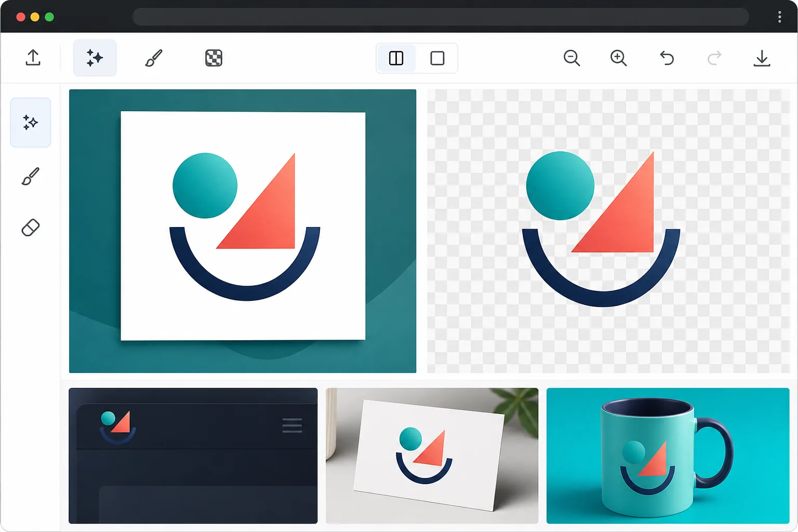Select the magic sparkles tool in top toolbar
This screenshot has width=798, height=532.
(95, 58)
